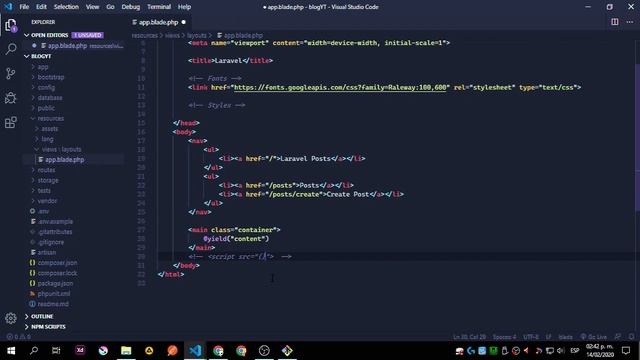Open the Terminal menu
The height and width of the screenshot is (360, 640).
[x=159, y=7]
